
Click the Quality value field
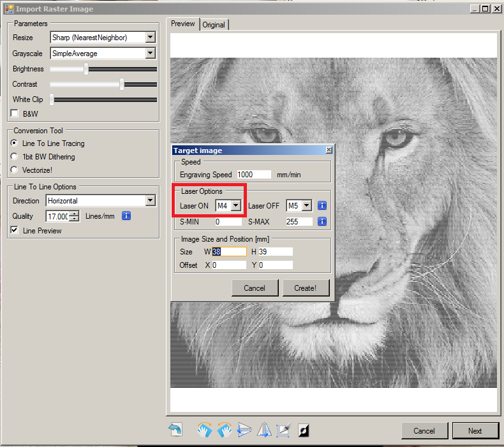[58, 216]
